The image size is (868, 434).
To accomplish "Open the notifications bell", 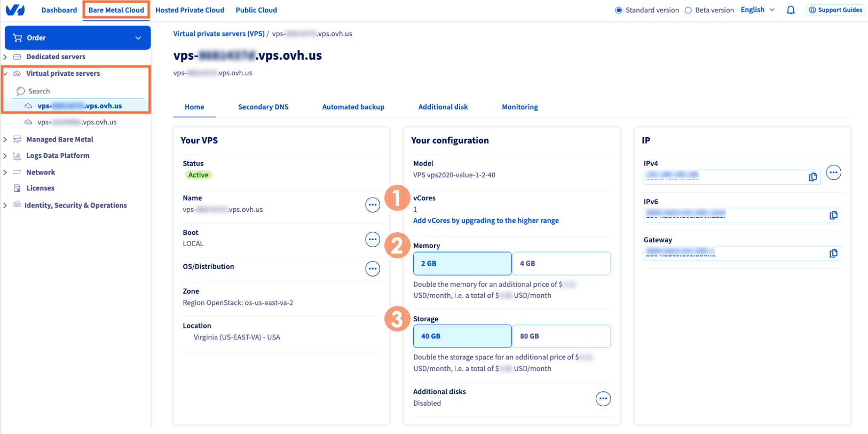I will (791, 10).
